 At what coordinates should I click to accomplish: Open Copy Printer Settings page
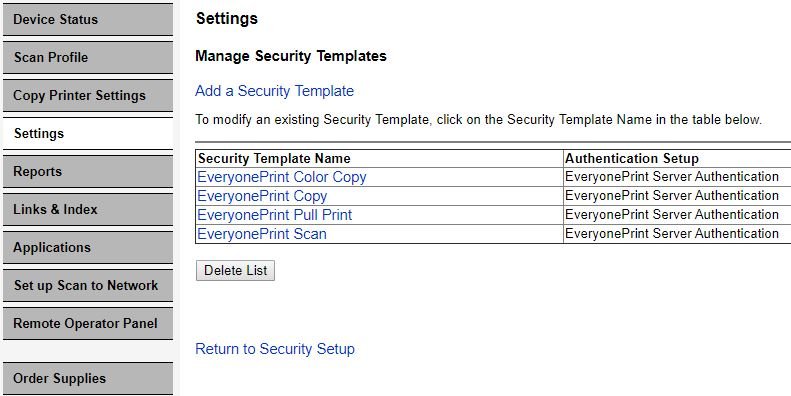click(x=88, y=95)
